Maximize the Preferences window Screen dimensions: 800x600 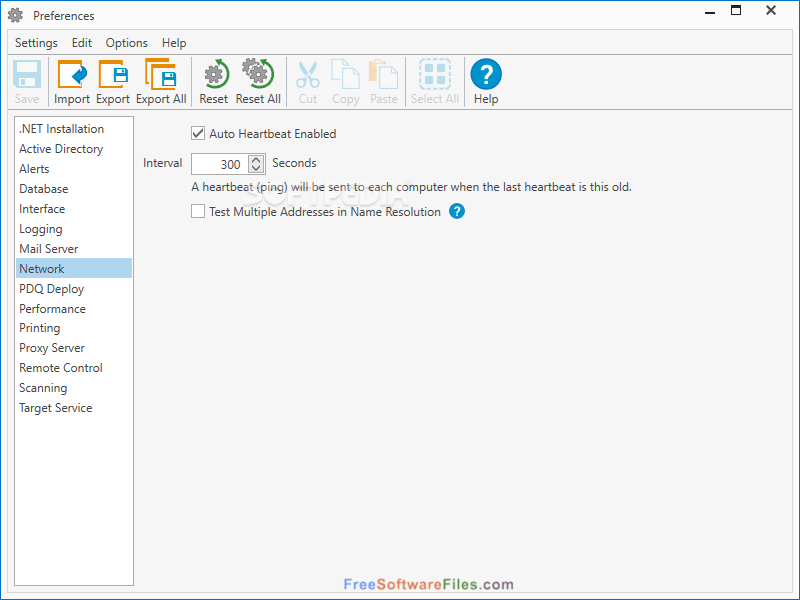[736, 10]
